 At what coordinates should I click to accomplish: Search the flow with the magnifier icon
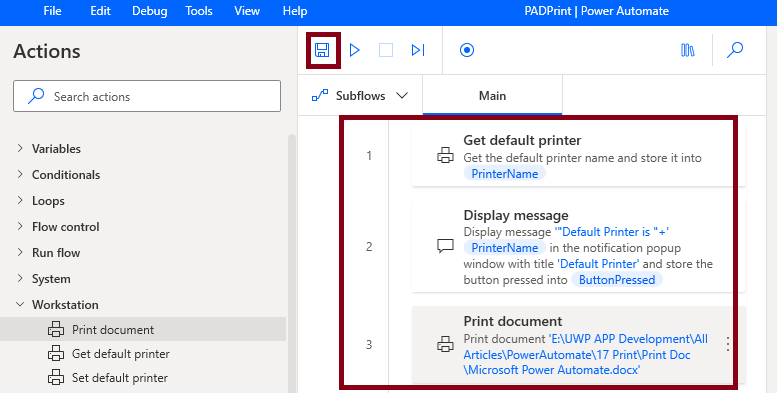pos(735,50)
